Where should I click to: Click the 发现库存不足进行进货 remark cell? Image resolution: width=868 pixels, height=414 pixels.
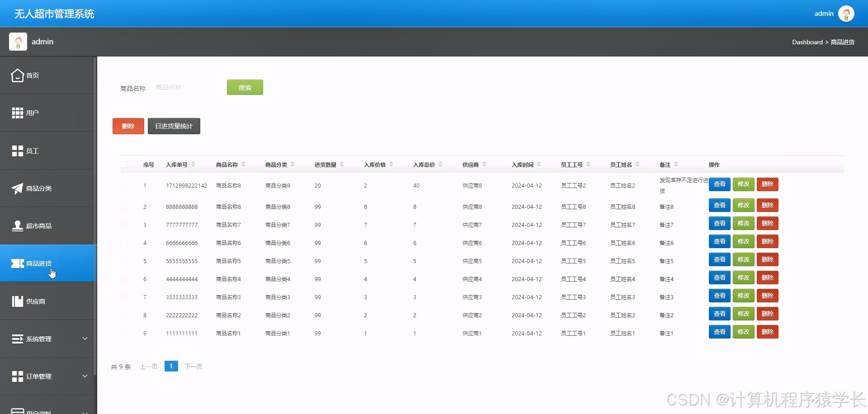(684, 185)
